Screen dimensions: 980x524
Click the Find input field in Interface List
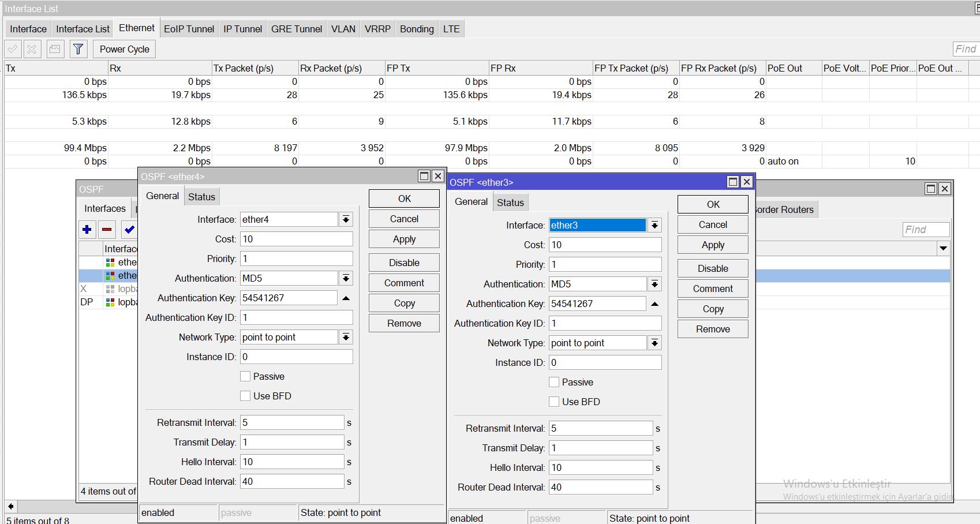pos(964,49)
